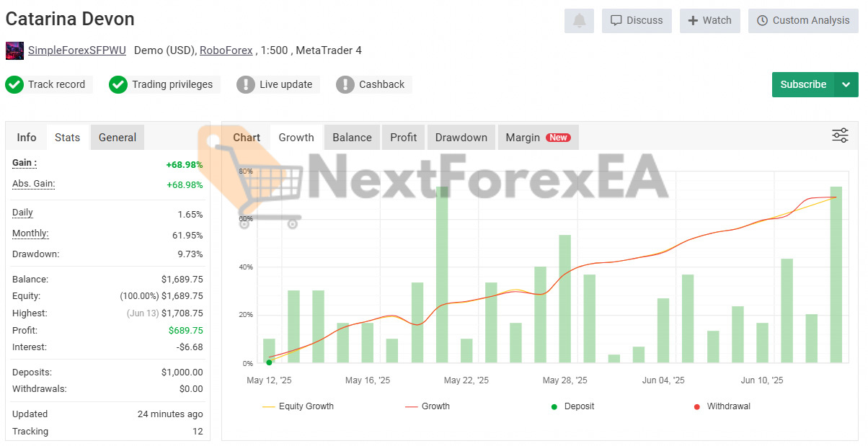Click the notification bell icon
The image size is (868, 446).
pos(579,20)
